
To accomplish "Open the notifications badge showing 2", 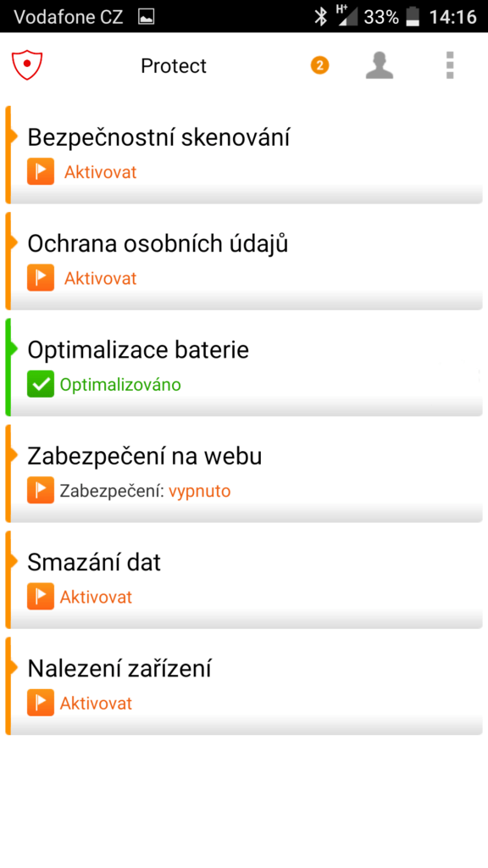I will (319, 65).
